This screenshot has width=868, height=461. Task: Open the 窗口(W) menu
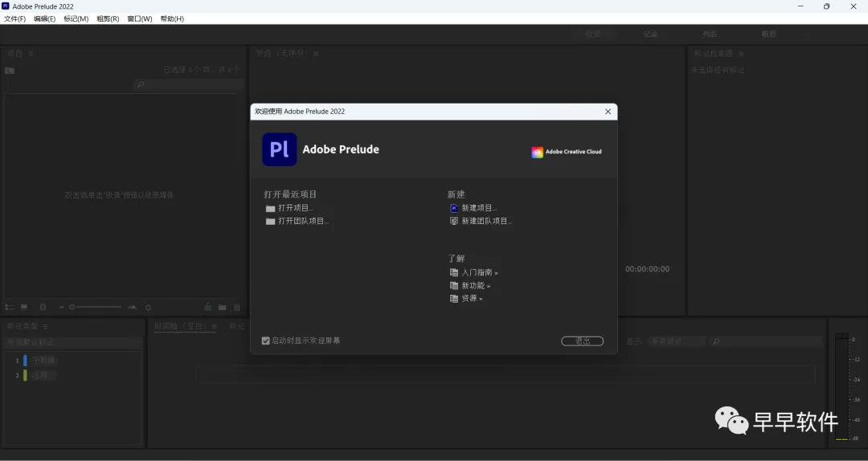click(140, 18)
